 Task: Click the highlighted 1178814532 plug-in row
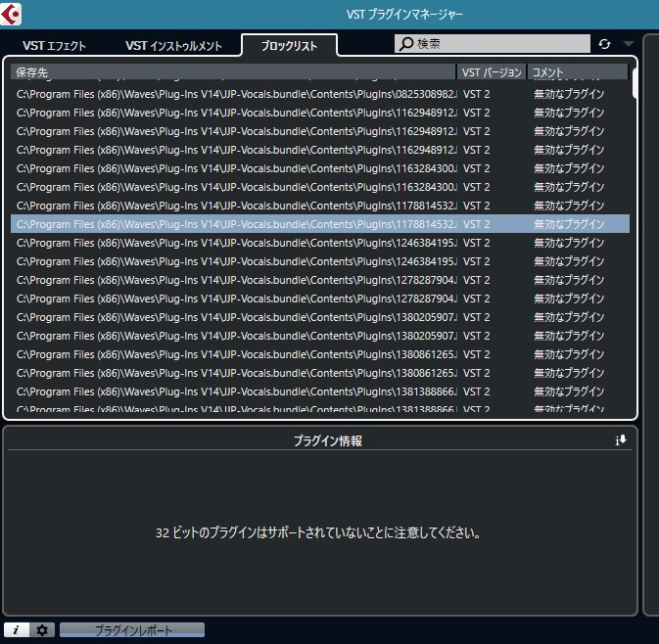point(320,224)
